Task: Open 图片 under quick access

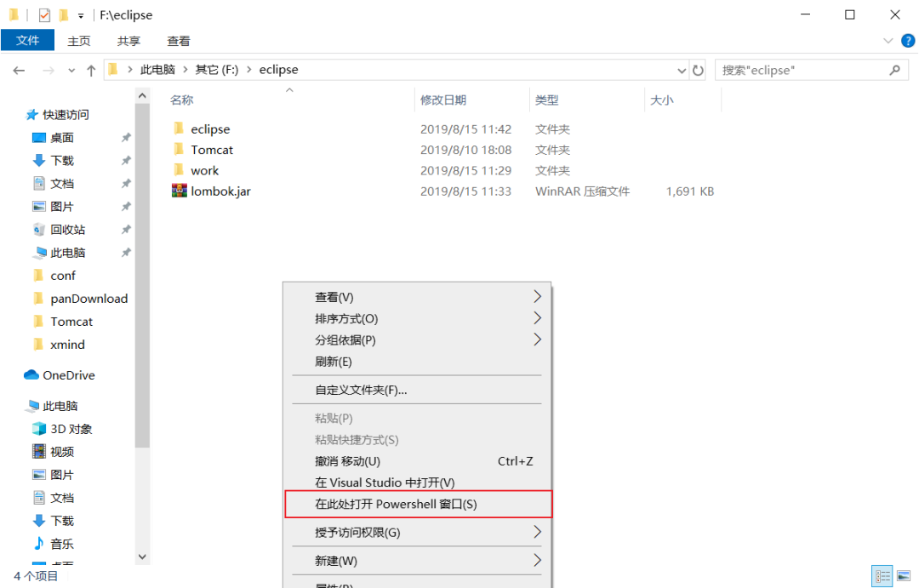Action: (x=62, y=207)
